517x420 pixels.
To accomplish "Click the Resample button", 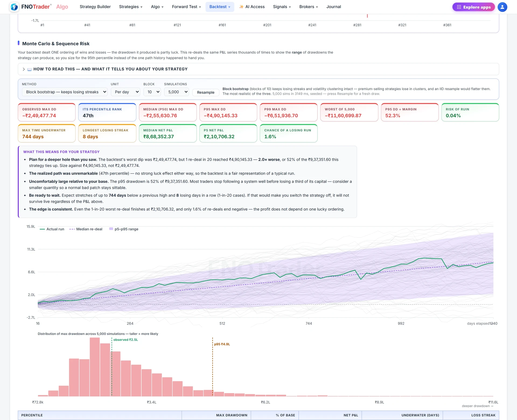I will tap(206, 92).
